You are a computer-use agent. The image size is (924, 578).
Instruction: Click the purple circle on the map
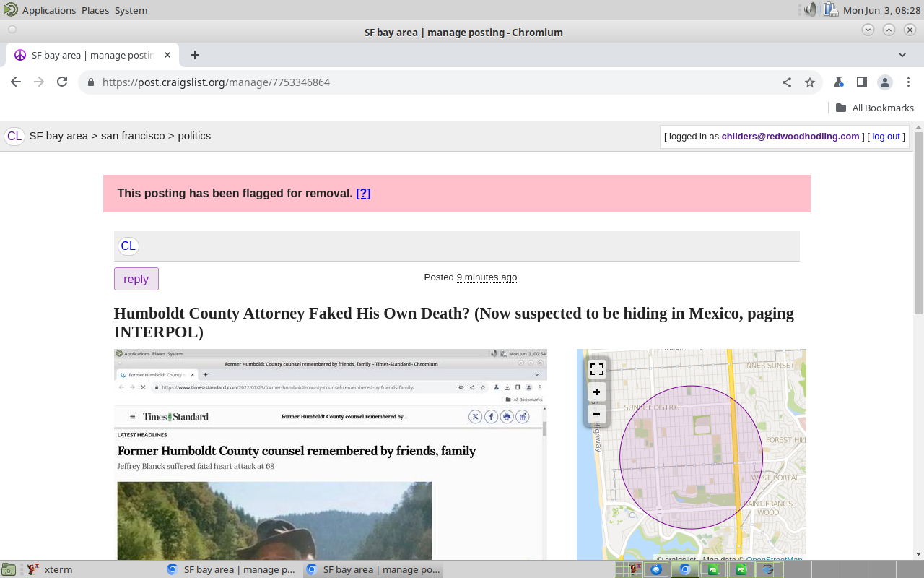tap(691, 457)
